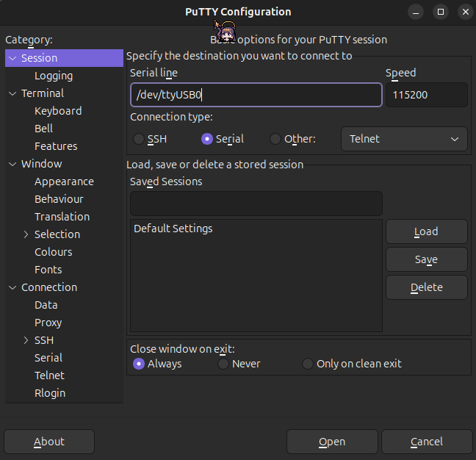
Task: Open the Serial settings category in tree
Action: pyautogui.click(x=48, y=358)
